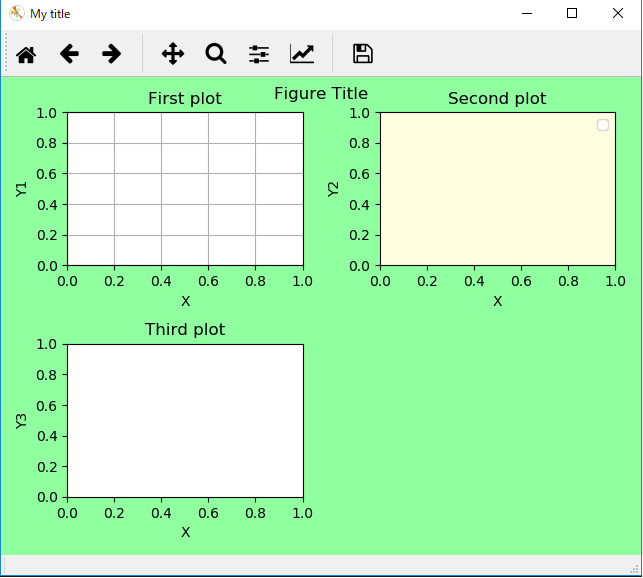Click the My title window caption

point(50,14)
